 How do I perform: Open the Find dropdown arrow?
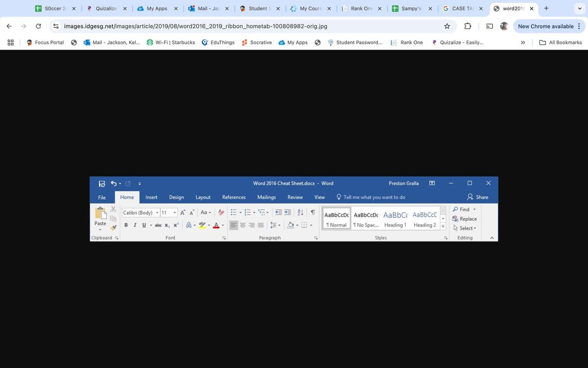474,210
